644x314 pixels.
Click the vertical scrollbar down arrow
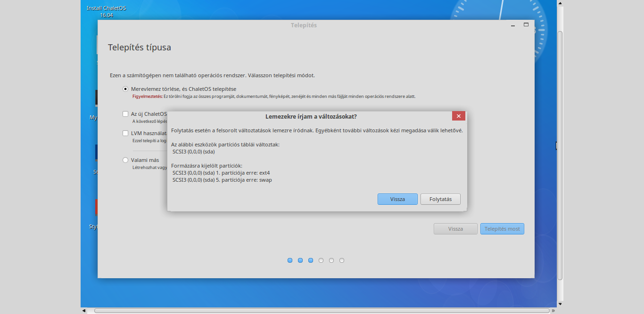pos(560,304)
